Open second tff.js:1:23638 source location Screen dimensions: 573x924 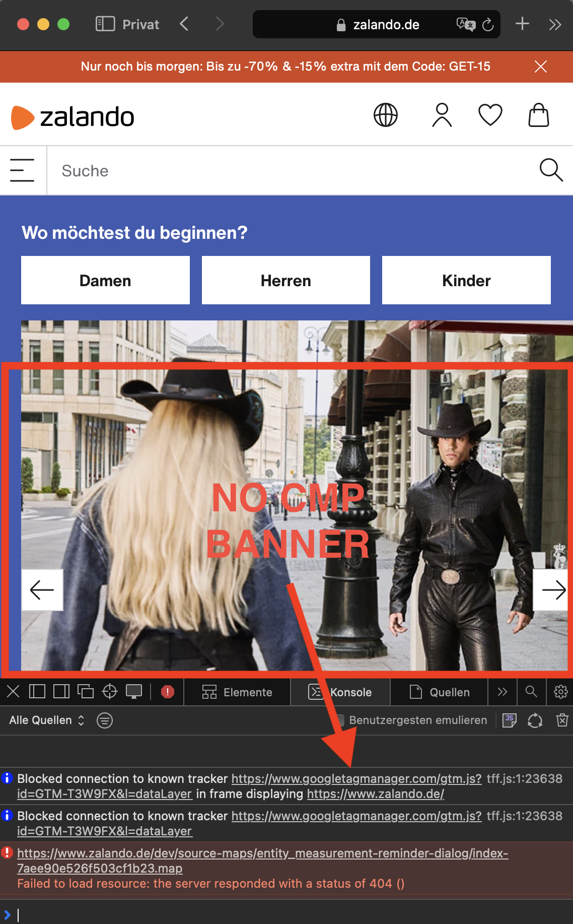[x=525, y=816]
